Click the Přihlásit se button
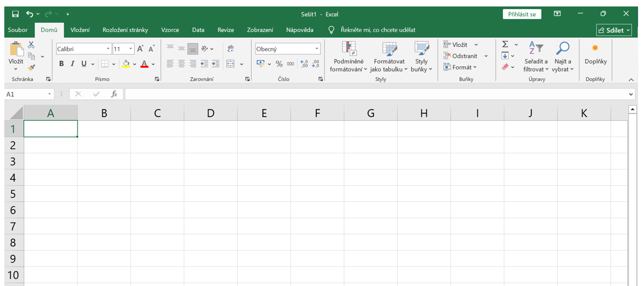644x286 pixels. [521, 15]
